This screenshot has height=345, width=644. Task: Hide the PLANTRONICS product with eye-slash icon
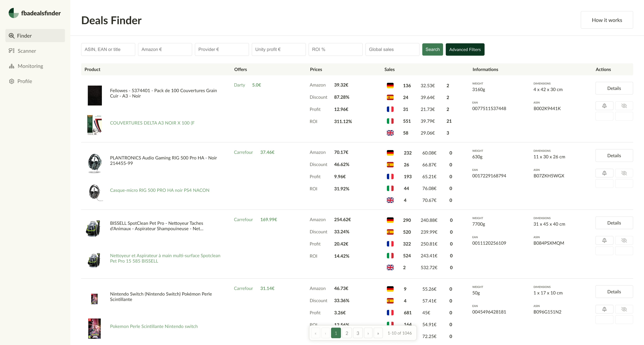pyautogui.click(x=624, y=173)
